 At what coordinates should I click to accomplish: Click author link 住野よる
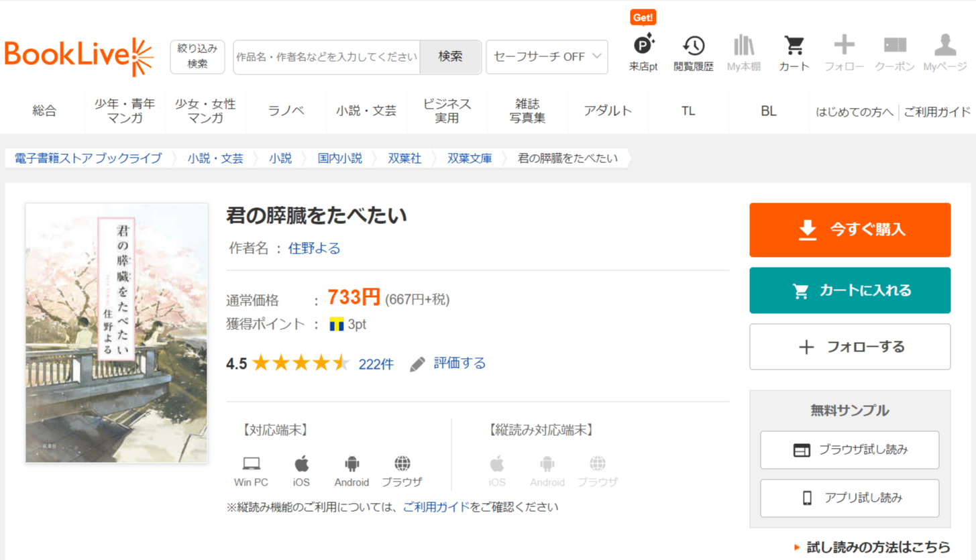pos(314,248)
